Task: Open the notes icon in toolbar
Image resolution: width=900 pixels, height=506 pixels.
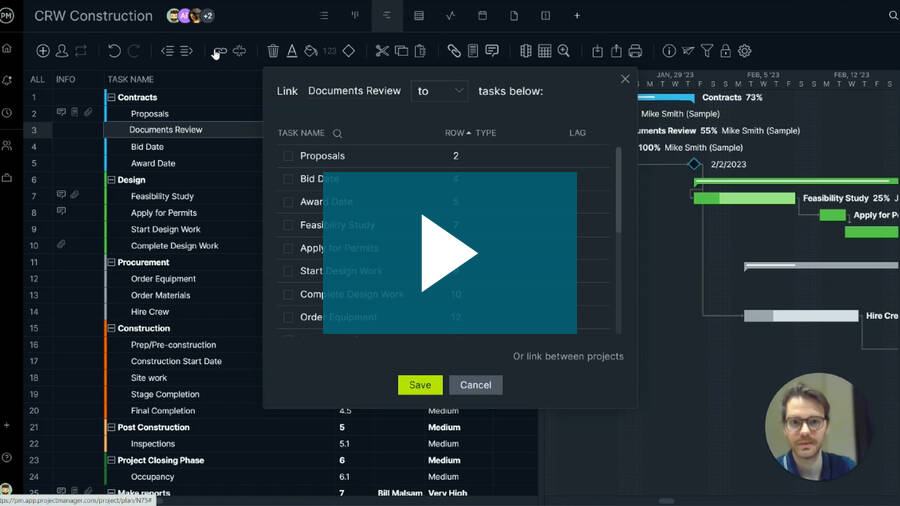Action: tap(473, 51)
